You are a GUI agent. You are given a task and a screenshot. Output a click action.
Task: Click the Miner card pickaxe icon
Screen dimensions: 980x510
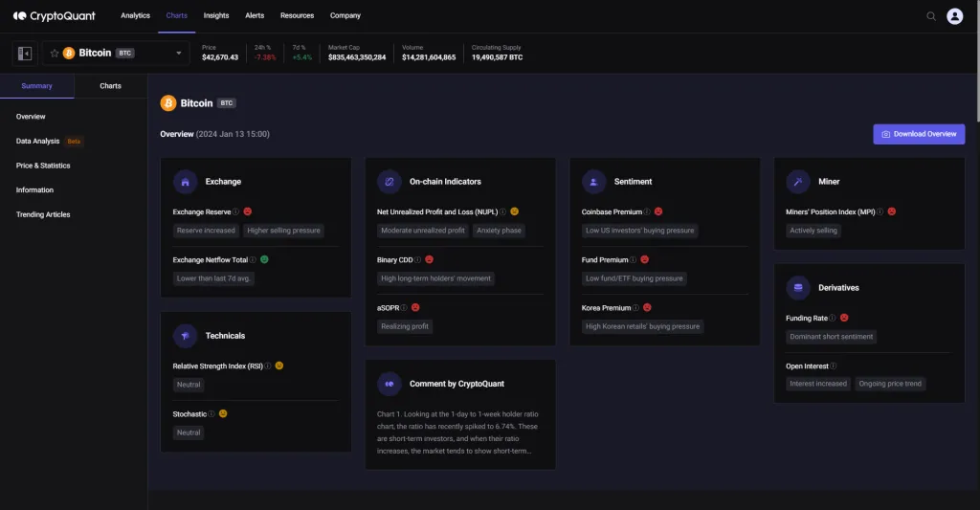[x=798, y=181]
